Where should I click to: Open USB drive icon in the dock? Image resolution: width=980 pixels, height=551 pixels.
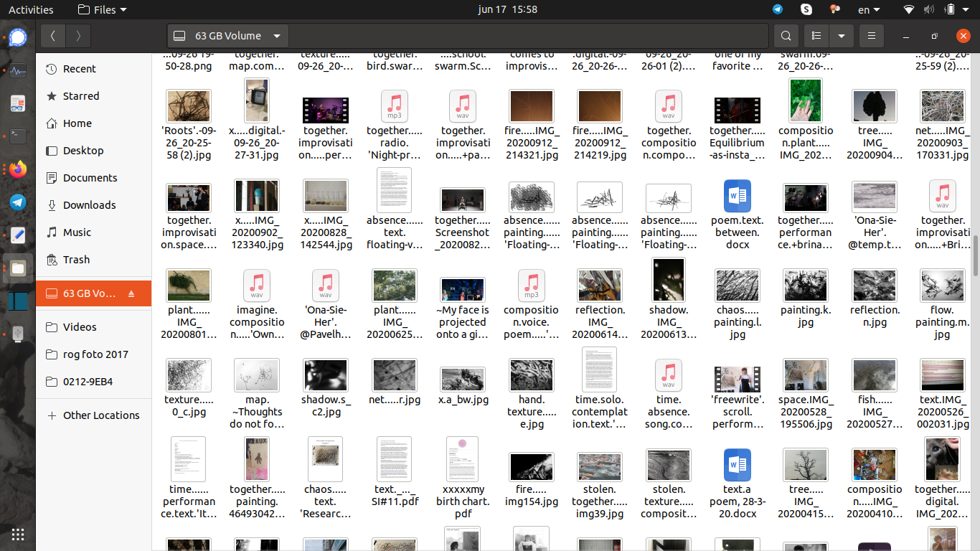(18, 334)
